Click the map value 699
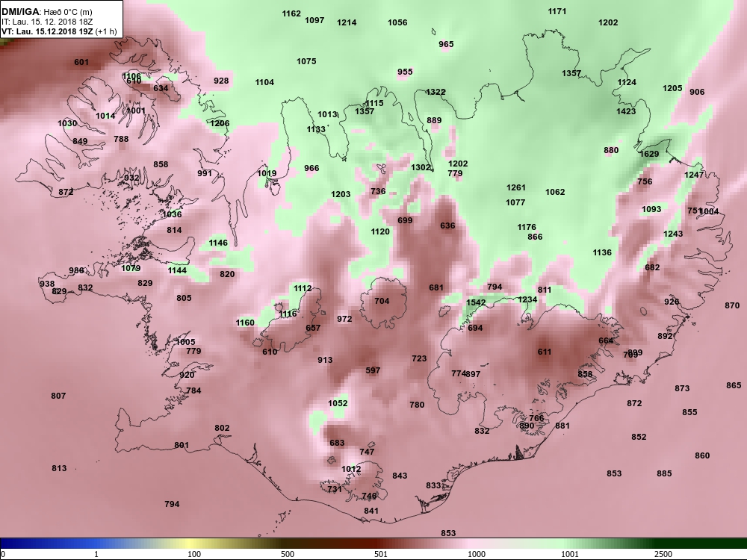 (405, 220)
